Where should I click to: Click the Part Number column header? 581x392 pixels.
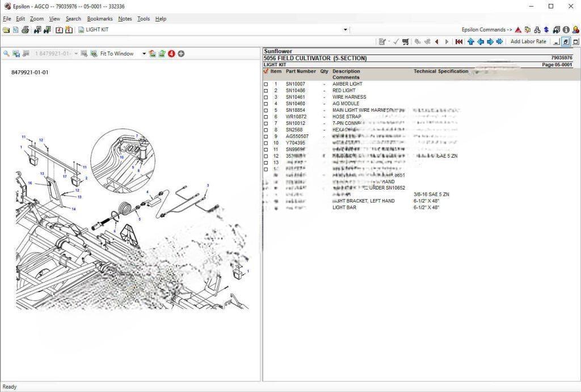tap(301, 71)
